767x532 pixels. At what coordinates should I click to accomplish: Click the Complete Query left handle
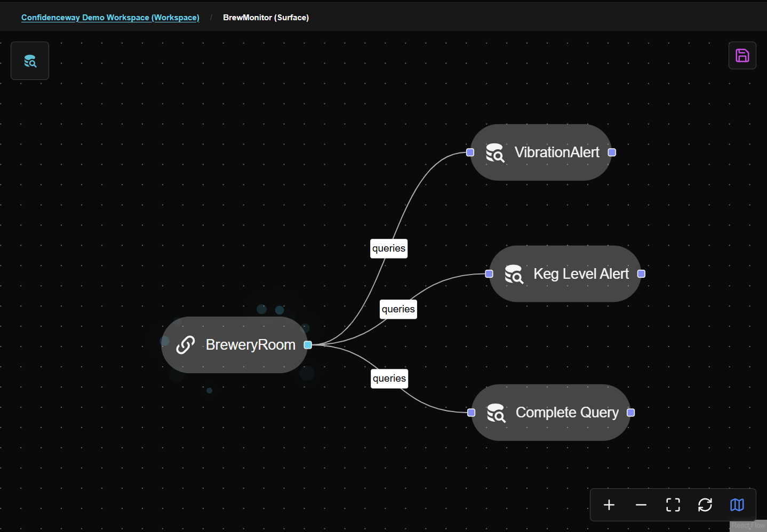tap(471, 413)
